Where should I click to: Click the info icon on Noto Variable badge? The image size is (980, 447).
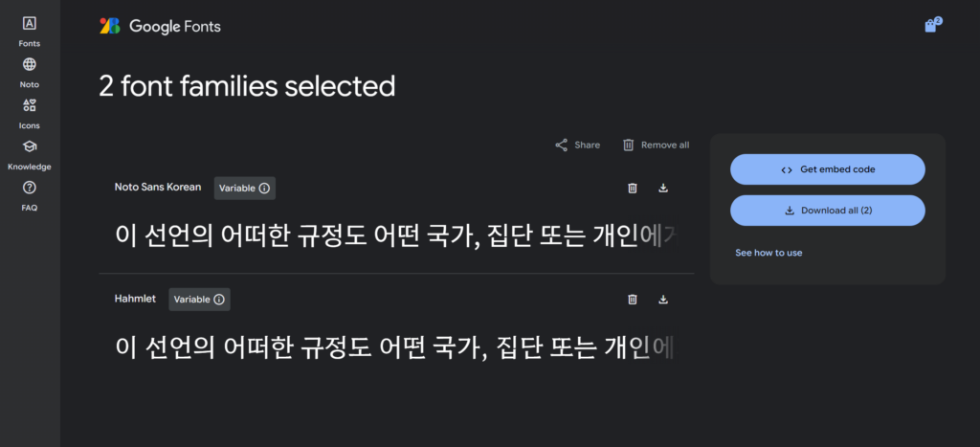point(264,189)
